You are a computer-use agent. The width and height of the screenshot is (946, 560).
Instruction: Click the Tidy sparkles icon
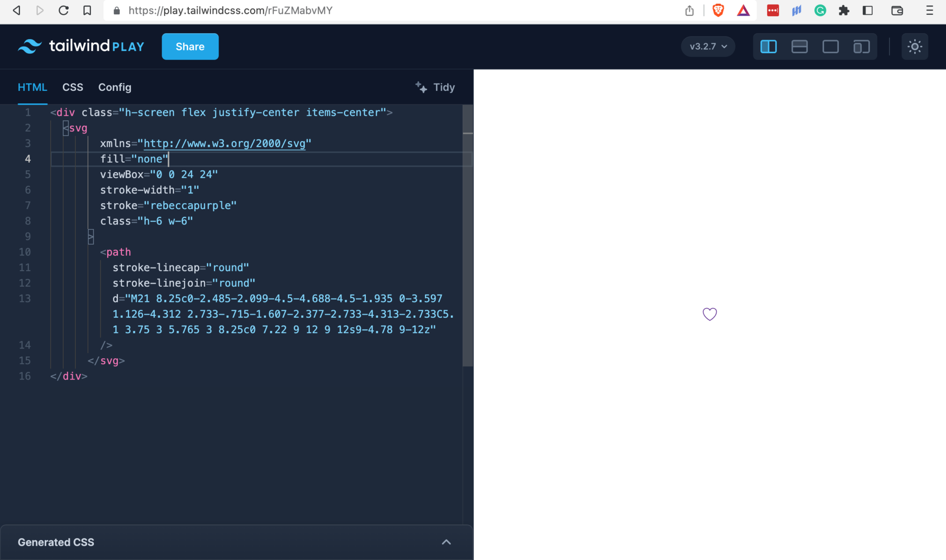421,87
